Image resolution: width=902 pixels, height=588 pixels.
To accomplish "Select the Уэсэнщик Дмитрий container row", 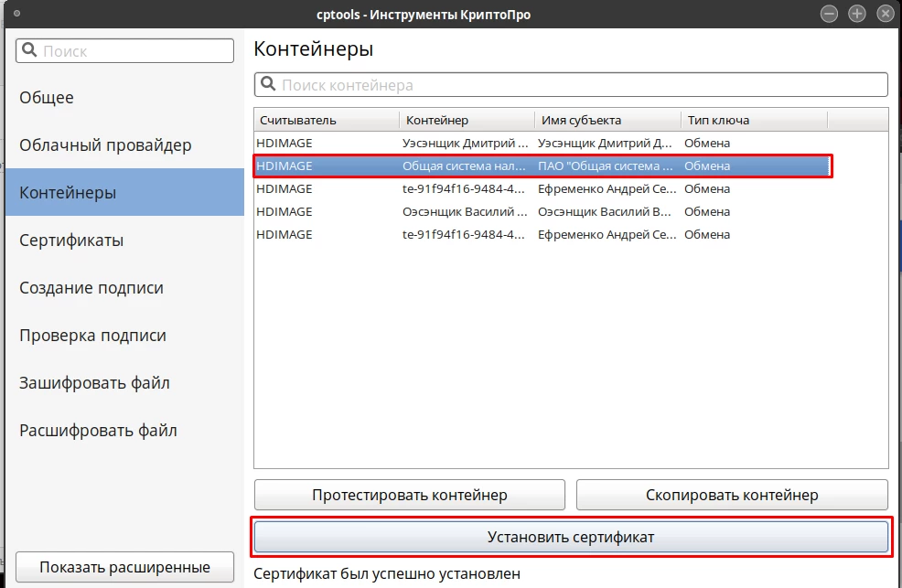I will tap(542, 144).
